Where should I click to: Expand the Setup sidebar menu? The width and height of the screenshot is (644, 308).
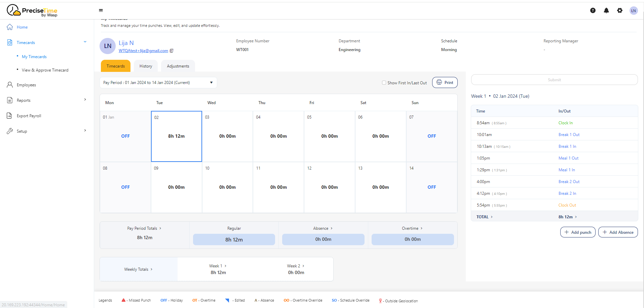(85, 131)
